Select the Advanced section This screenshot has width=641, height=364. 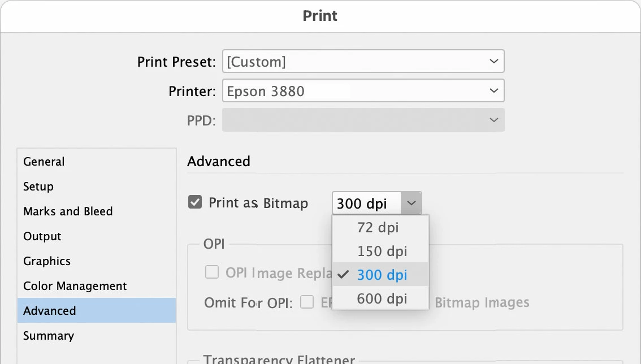point(97,310)
